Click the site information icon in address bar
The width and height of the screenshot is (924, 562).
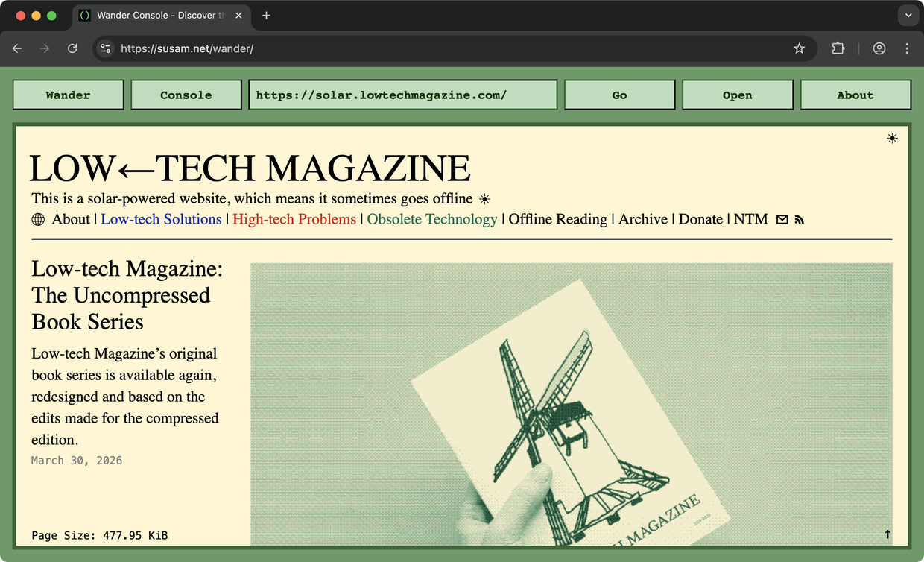click(106, 48)
